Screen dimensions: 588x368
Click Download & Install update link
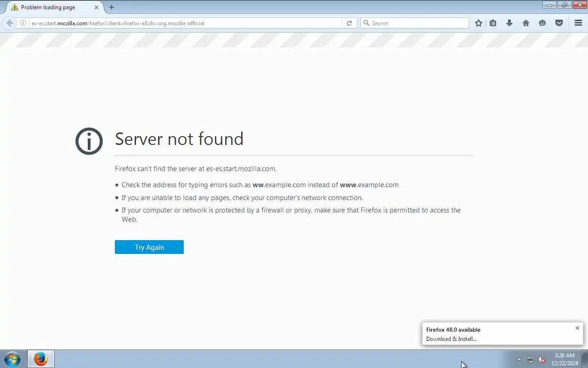[x=452, y=339]
